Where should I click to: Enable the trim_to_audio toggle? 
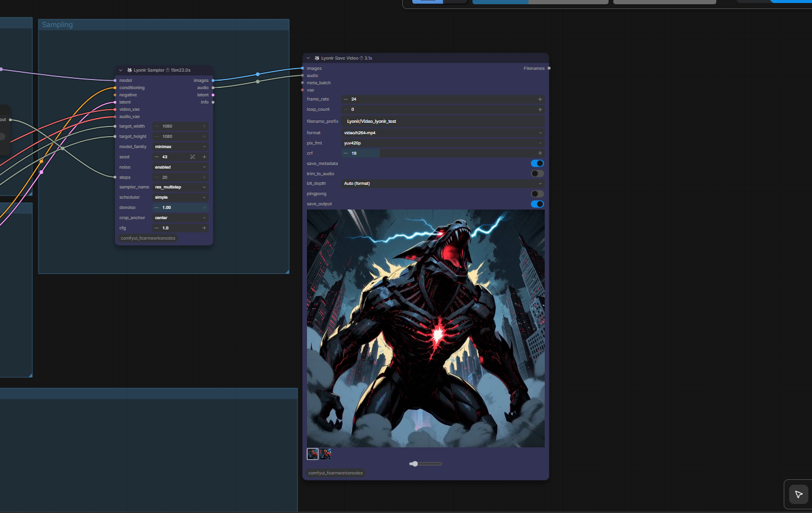point(538,173)
